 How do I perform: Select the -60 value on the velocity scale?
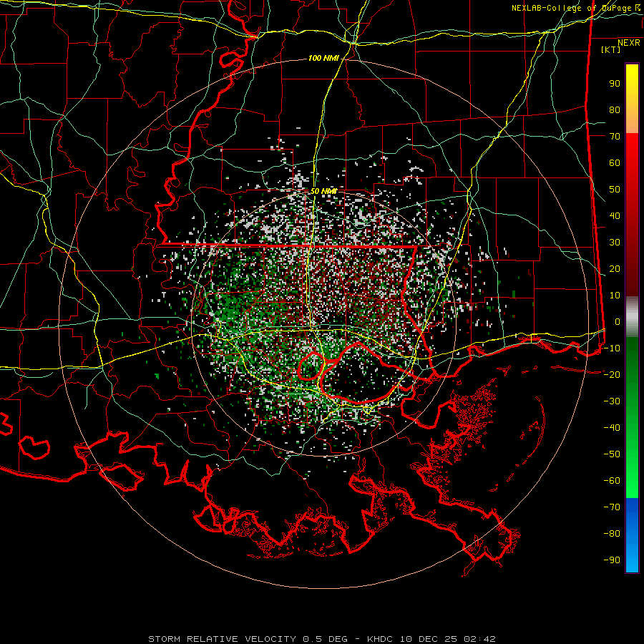[x=612, y=481]
